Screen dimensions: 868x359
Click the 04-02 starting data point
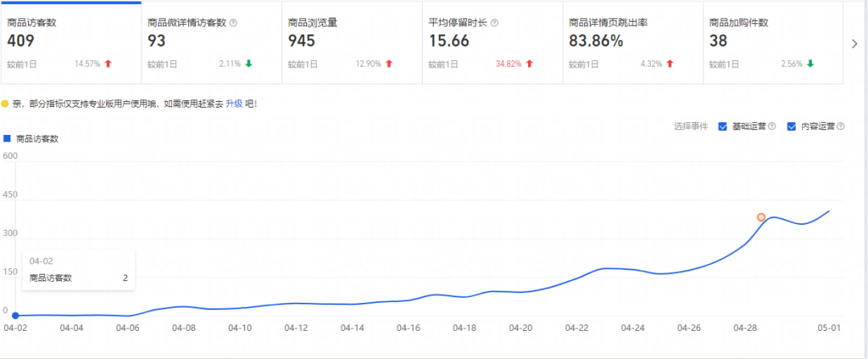click(x=15, y=316)
